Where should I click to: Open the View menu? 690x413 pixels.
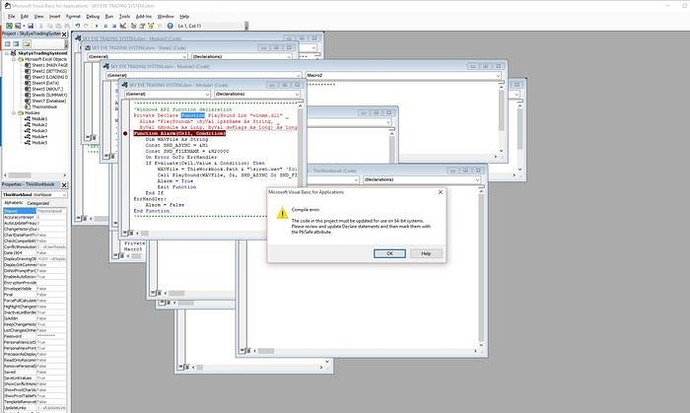tap(39, 16)
